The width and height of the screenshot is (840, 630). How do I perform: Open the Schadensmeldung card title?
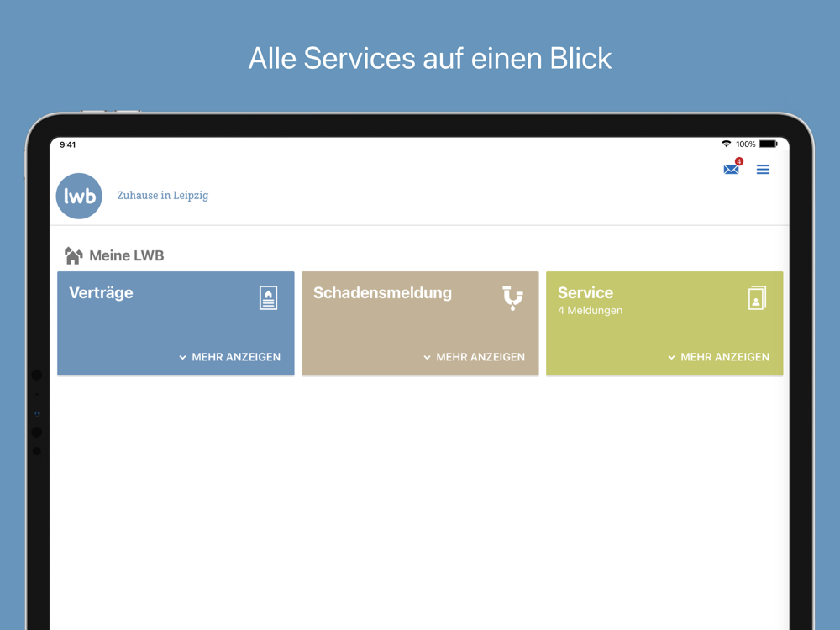[x=382, y=293]
